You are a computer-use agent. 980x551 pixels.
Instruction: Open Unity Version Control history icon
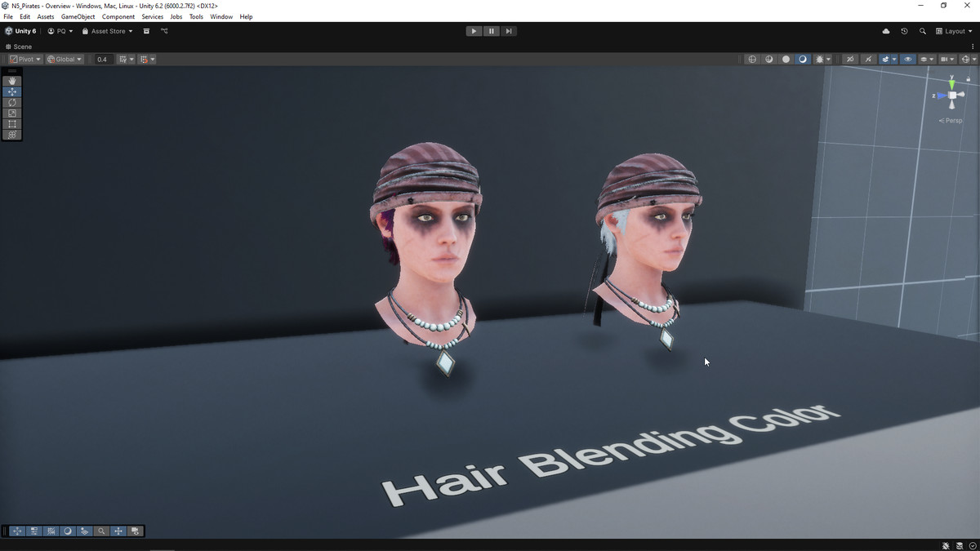click(904, 31)
